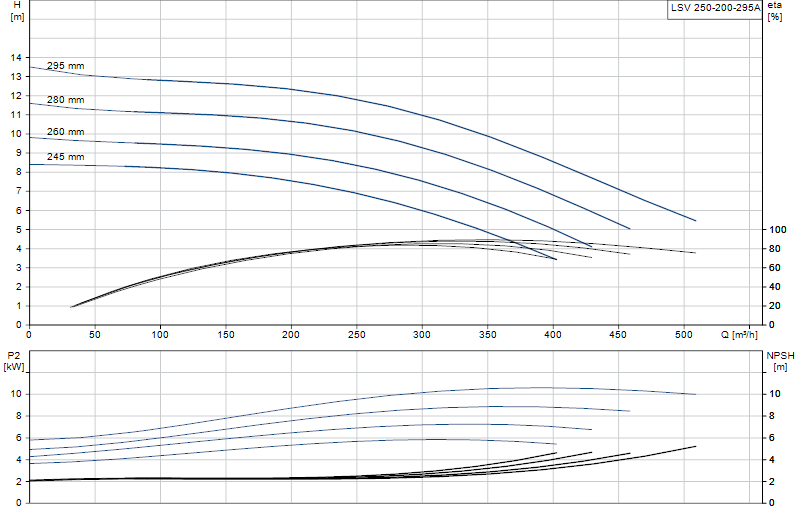Click the 100 tick on efficiency axis

(x=778, y=230)
